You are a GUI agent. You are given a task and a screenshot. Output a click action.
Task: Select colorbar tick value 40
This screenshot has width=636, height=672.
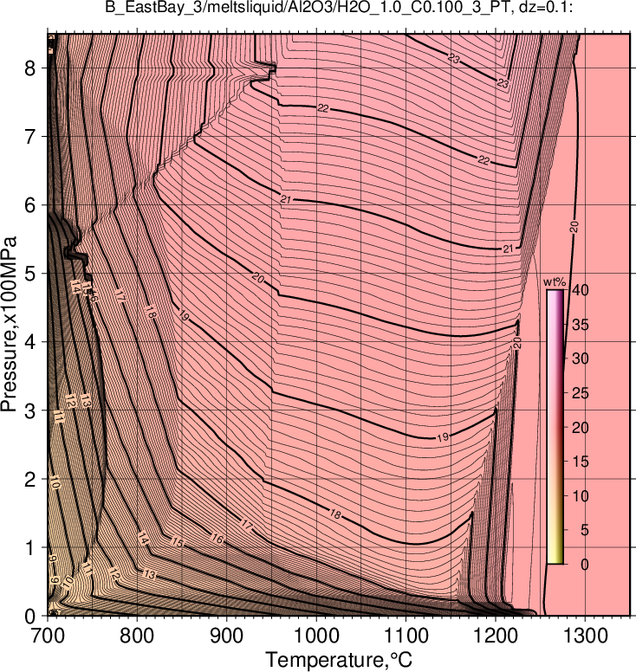click(x=581, y=290)
